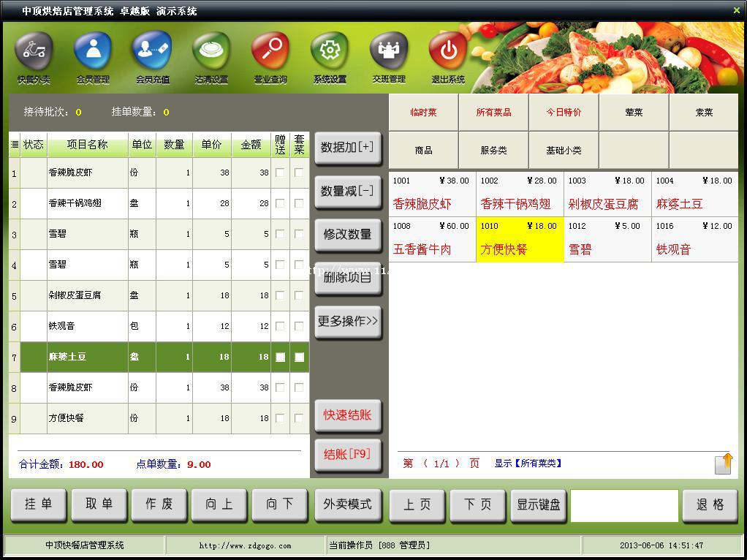The height and width of the screenshot is (560, 747).
Task: Tick the 赠送 checkbox in highlighted 麻婆土豆 row
Action: 280,357
